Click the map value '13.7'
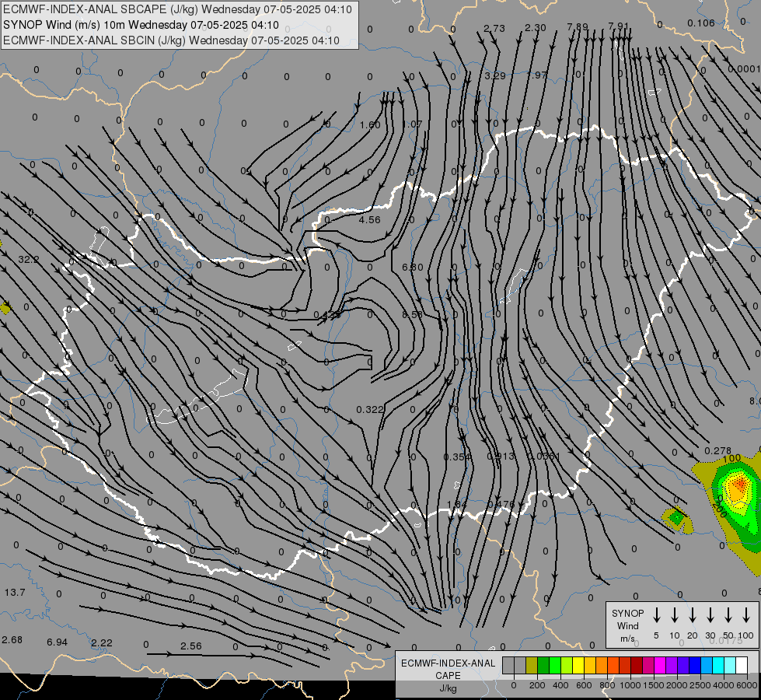Image resolution: width=761 pixels, height=700 pixels. (x=15, y=592)
